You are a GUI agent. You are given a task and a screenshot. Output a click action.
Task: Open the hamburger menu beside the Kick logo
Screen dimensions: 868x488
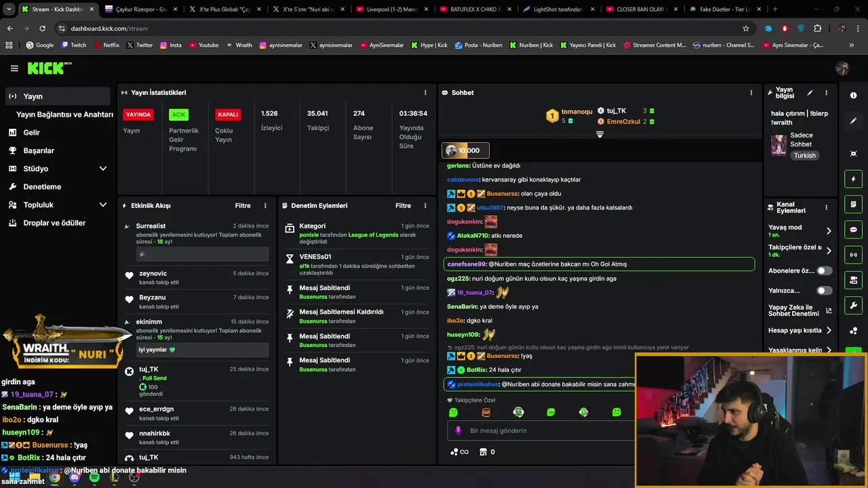click(14, 68)
